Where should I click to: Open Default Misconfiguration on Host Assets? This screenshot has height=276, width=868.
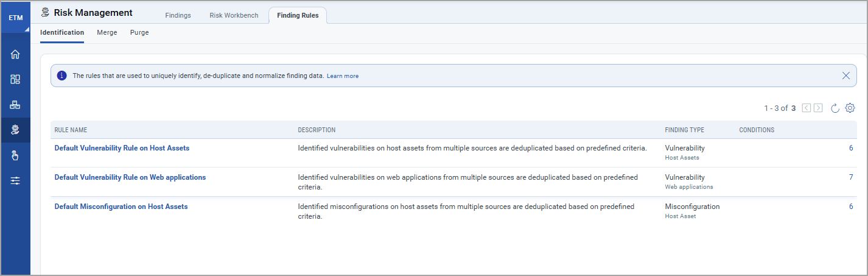121,207
